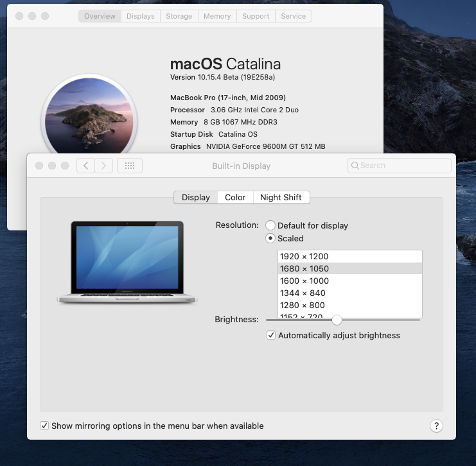Click the MacBook Pro (17-inch, Mid 2009) text
Viewport: 476px width, 466px height.
(228, 98)
